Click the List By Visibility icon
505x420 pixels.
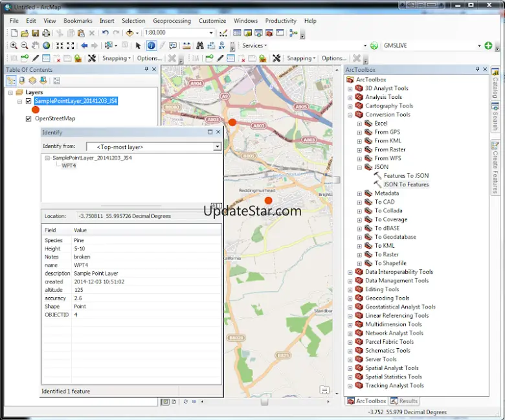[32, 81]
